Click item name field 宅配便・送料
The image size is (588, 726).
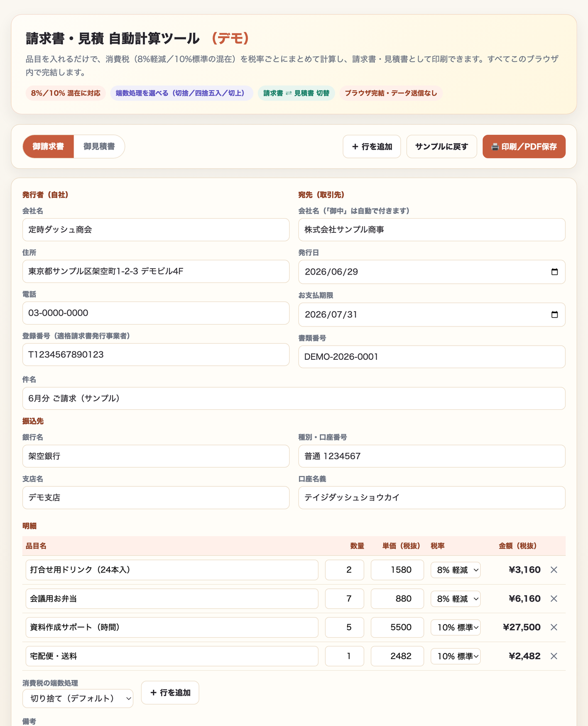pyautogui.click(x=172, y=656)
